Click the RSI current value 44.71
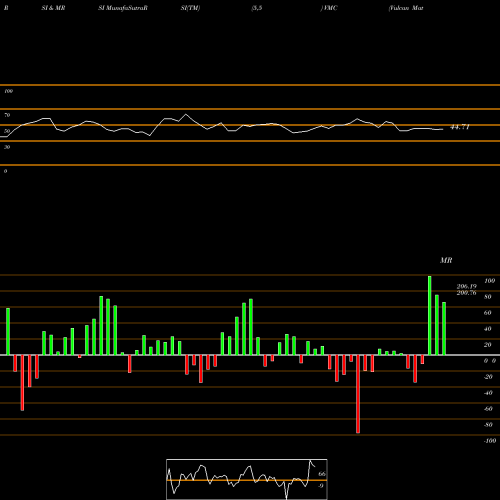This screenshot has width=500, height=500. [x=460, y=127]
